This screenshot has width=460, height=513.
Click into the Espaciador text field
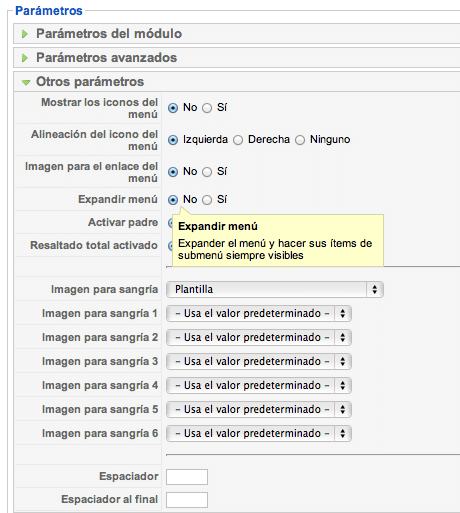(x=187, y=477)
